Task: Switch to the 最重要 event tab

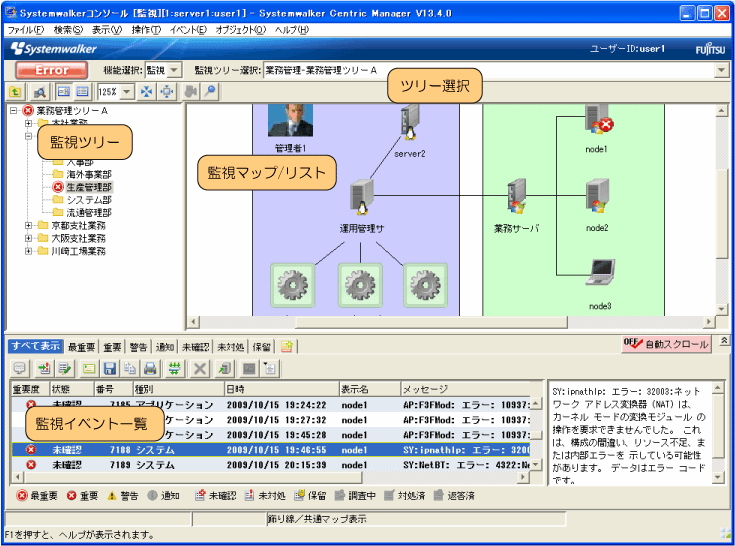Action: pos(81,347)
